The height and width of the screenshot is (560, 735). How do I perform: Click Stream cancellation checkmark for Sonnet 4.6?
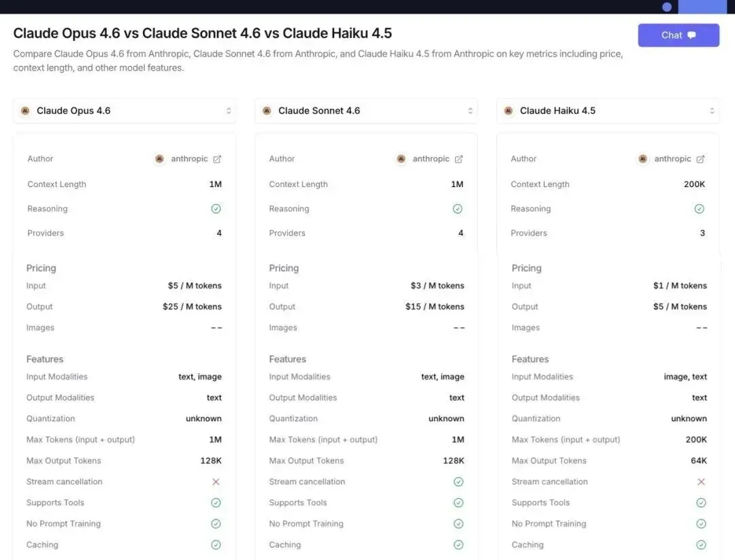pyautogui.click(x=459, y=482)
